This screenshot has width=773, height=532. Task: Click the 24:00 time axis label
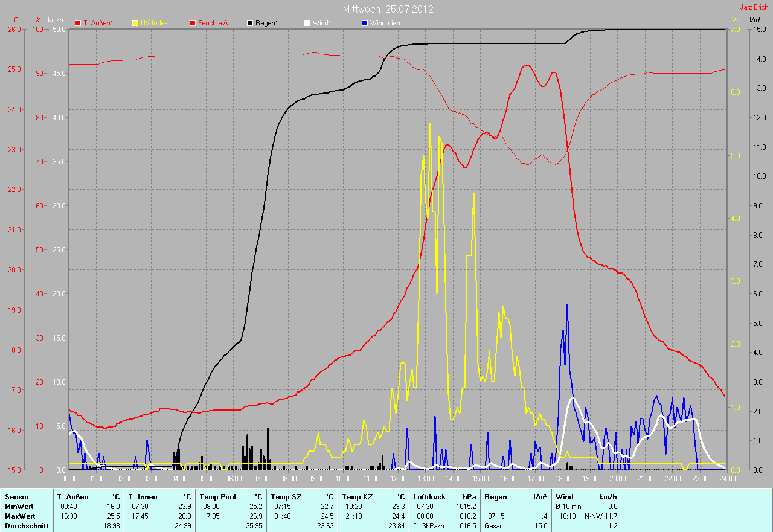tap(728, 479)
